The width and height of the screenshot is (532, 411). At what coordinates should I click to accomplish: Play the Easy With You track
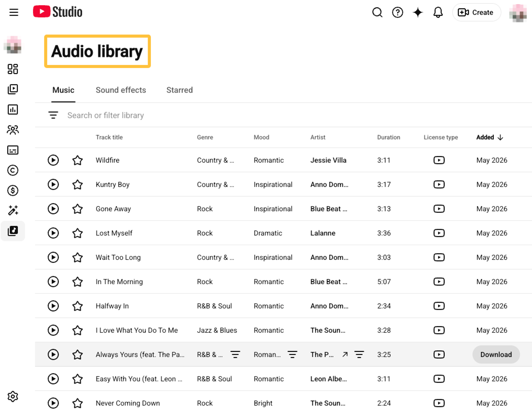pyautogui.click(x=53, y=379)
